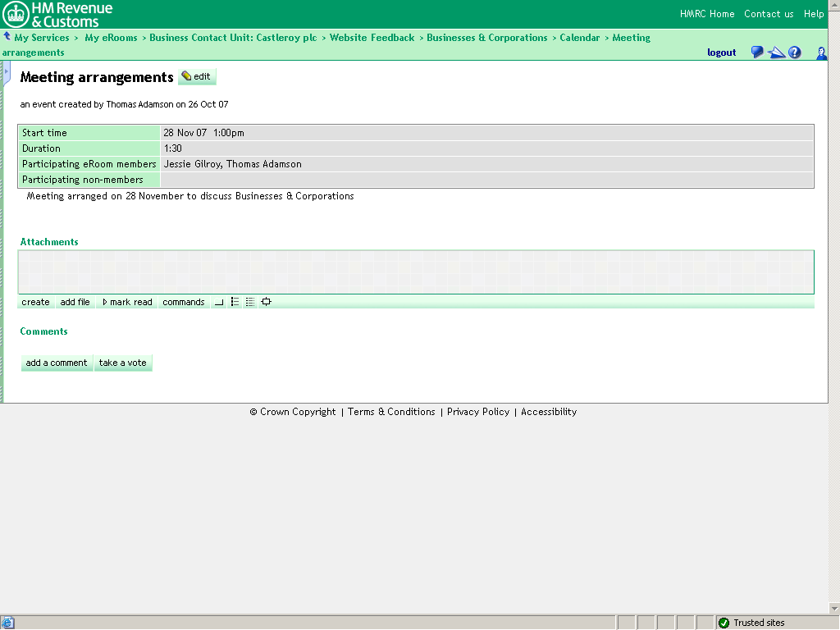Screen dimensions: 840x630
Task: Click the empty attachments list area
Action: [416, 272]
